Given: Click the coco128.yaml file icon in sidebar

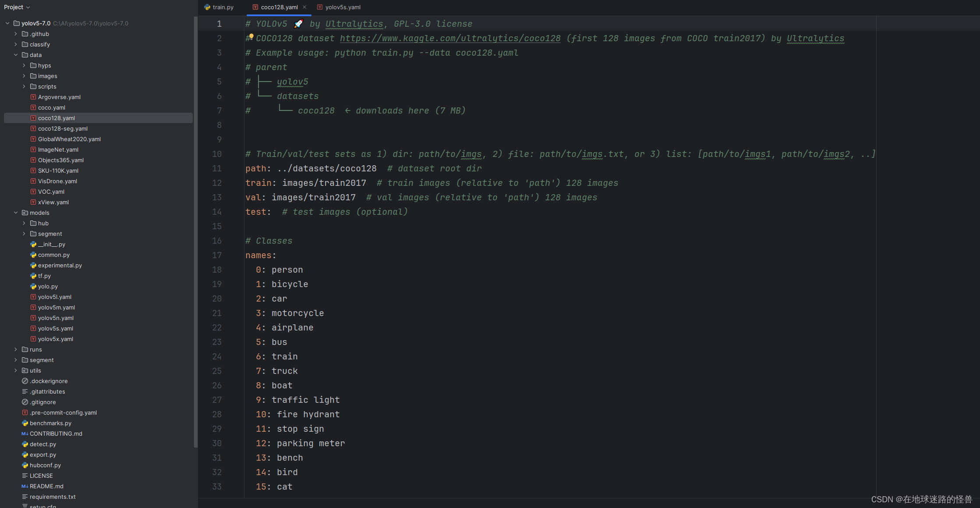Looking at the screenshot, I should point(34,117).
